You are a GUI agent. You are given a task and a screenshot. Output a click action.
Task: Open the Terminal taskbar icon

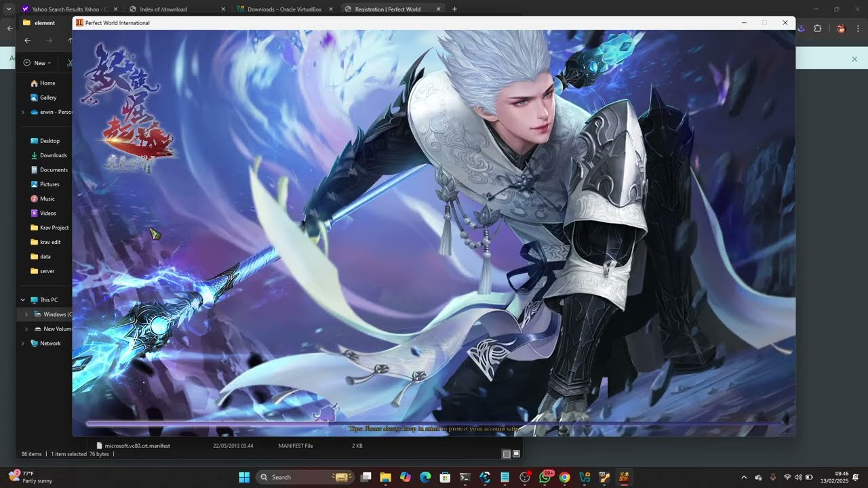pos(465,477)
